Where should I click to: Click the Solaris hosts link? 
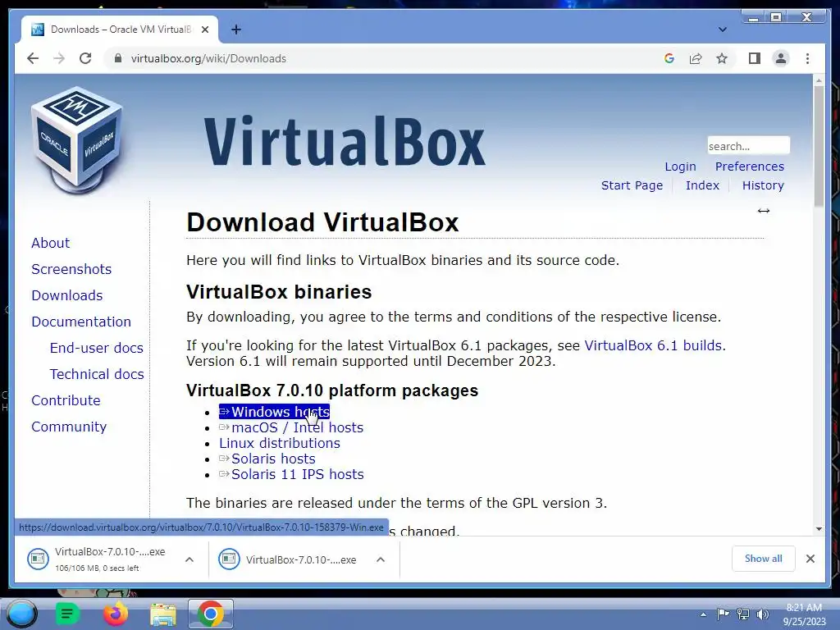(x=267, y=459)
